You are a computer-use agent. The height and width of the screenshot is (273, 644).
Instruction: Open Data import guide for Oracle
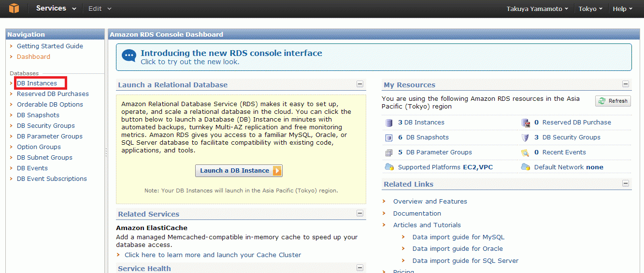pyautogui.click(x=458, y=249)
